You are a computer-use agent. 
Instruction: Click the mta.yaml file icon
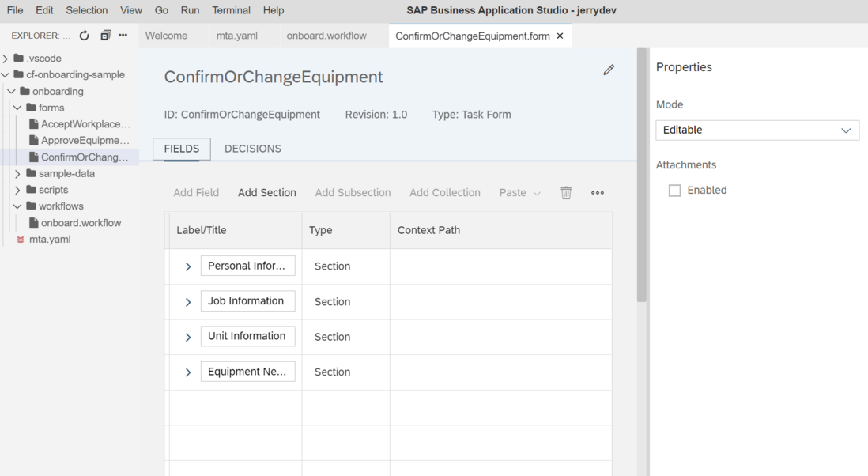(x=21, y=239)
